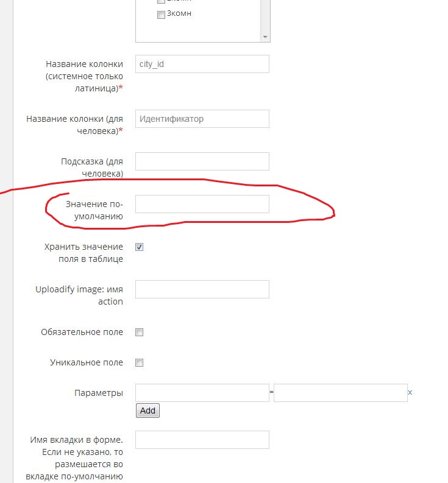The image size is (448, 483).
Task: Focus the 'Идентификатор' human-readable name field
Action: coord(202,119)
